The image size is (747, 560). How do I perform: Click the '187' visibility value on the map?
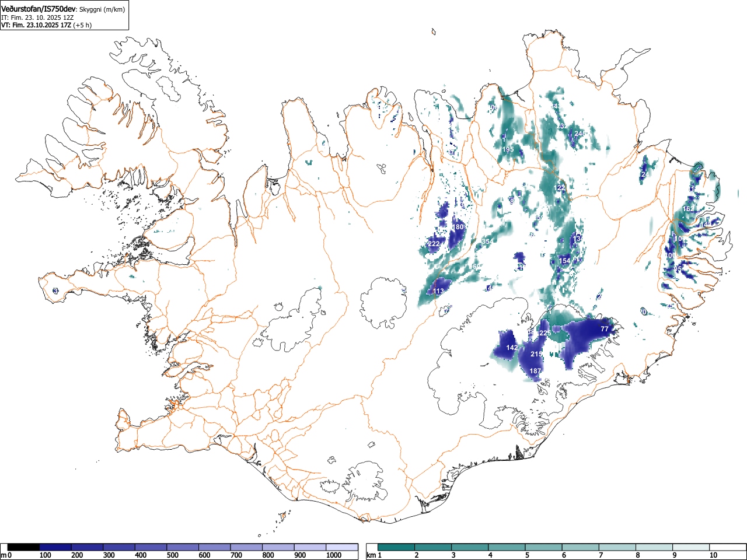pyautogui.click(x=535, y=371)
